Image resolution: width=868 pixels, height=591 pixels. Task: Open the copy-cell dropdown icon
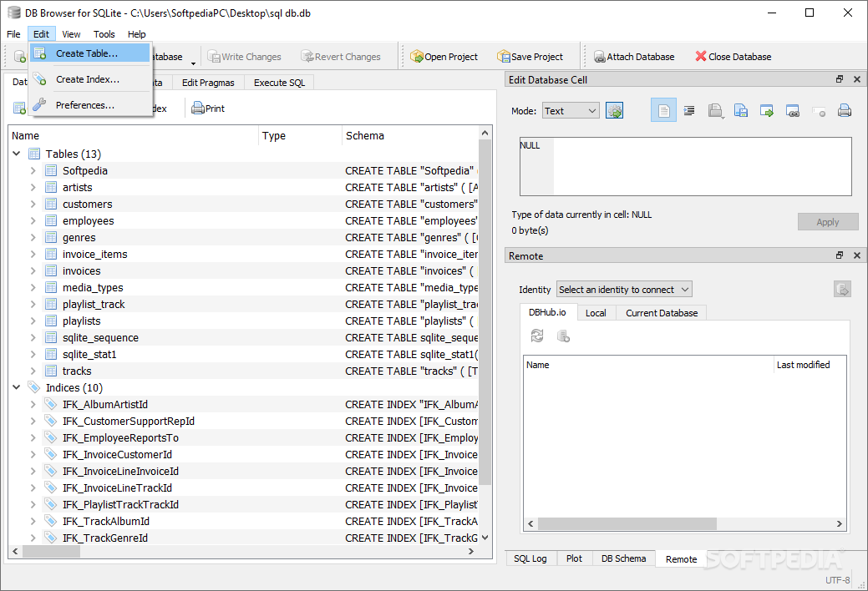point(715,111)
